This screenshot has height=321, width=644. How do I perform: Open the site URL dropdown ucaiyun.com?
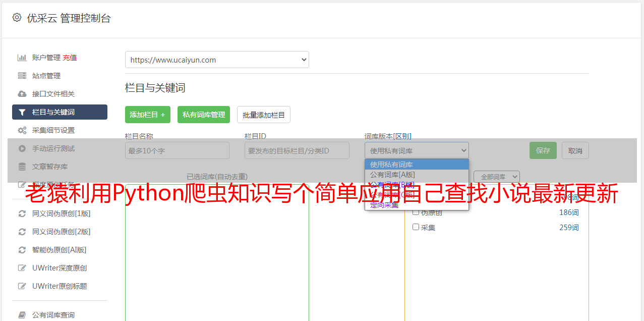[x=217, y=60]
